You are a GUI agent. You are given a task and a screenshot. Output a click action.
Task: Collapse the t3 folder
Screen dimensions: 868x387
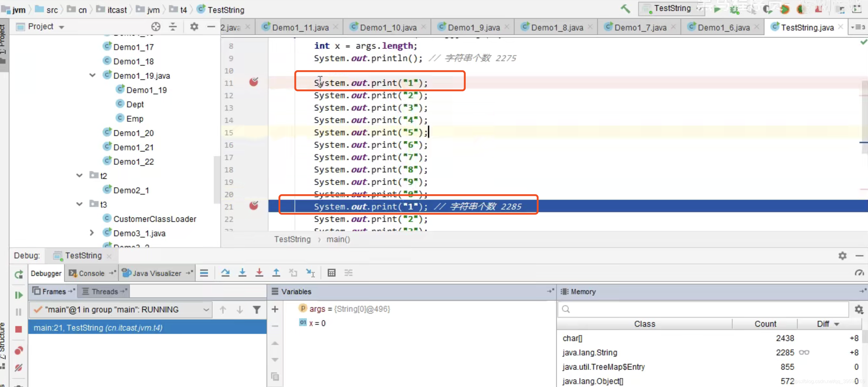coord(80,204)
